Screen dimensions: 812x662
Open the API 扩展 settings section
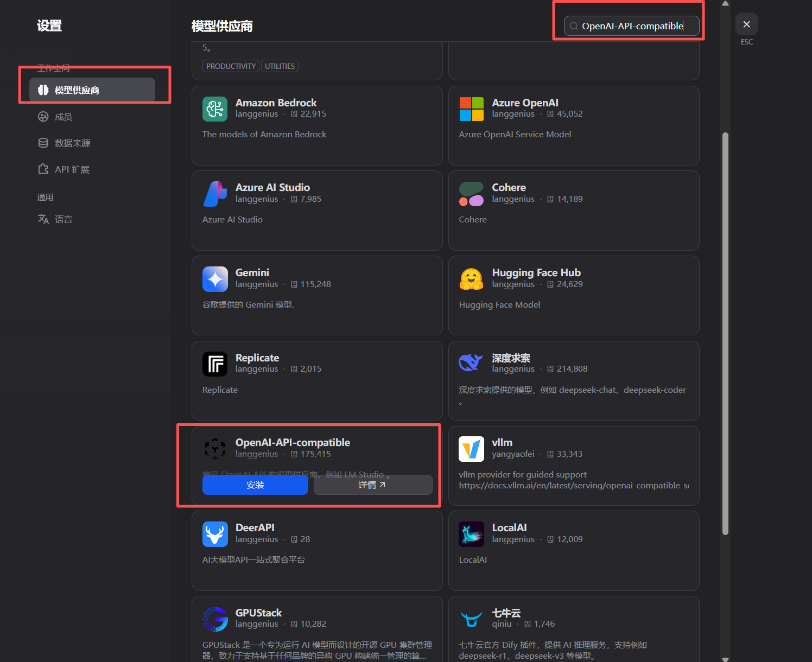(92, 169)
